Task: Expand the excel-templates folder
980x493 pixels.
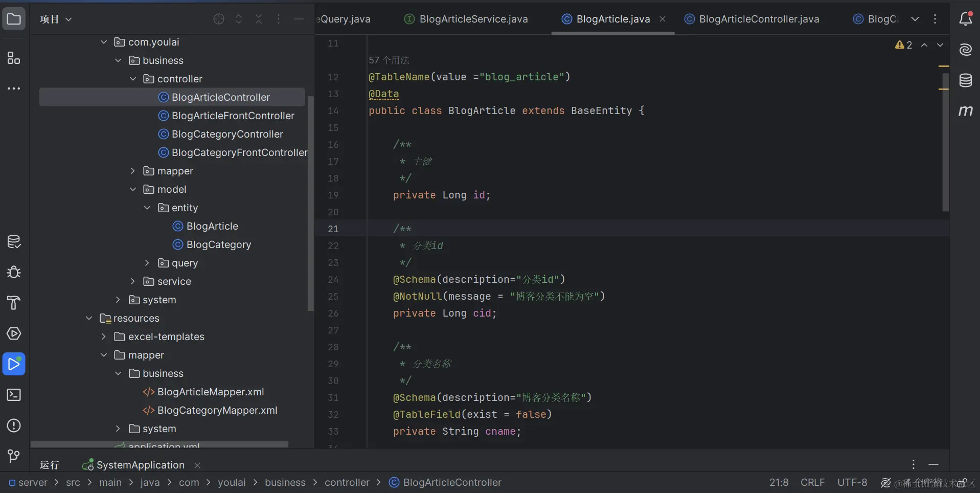Action: pyautogui.click(x=104, y=337)
